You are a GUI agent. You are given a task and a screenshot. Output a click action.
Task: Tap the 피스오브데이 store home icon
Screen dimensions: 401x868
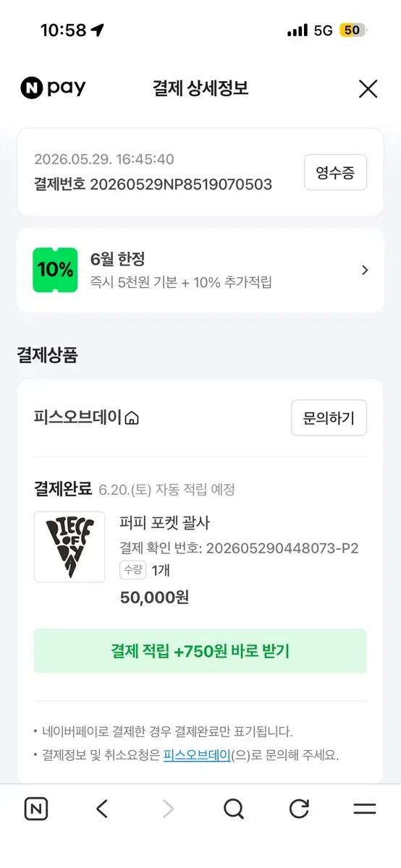132,418
